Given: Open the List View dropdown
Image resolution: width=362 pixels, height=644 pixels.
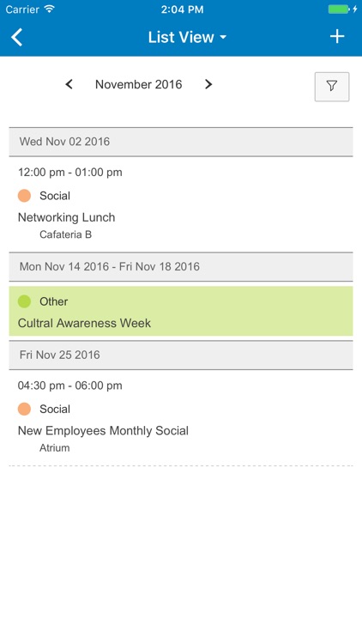Looking at the screenshot, I should [187, 37].
